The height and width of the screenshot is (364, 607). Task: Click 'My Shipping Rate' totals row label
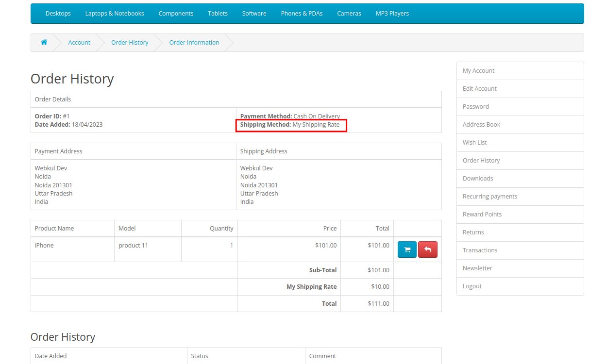[312, 287]
